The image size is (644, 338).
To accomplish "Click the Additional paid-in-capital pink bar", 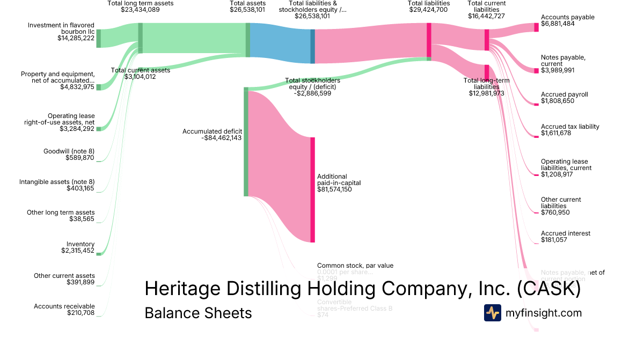I will (312, 189).
